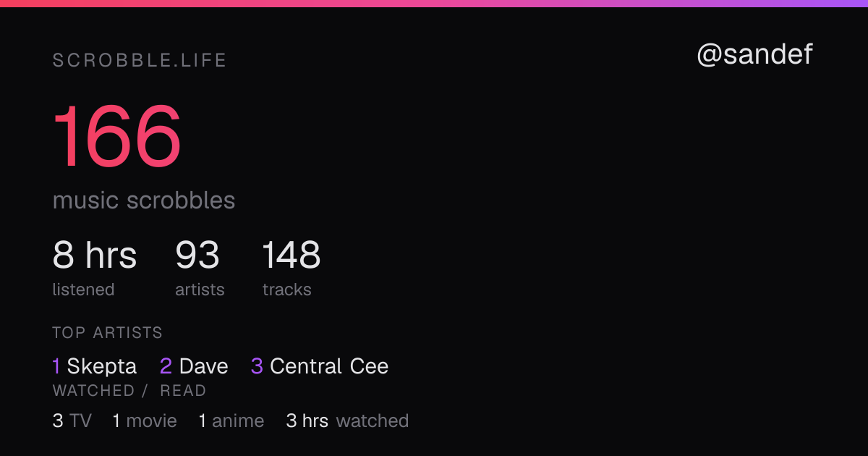Click the artists caption label
This screenshot has height=456, width=868.
click(x=200, y=290)
